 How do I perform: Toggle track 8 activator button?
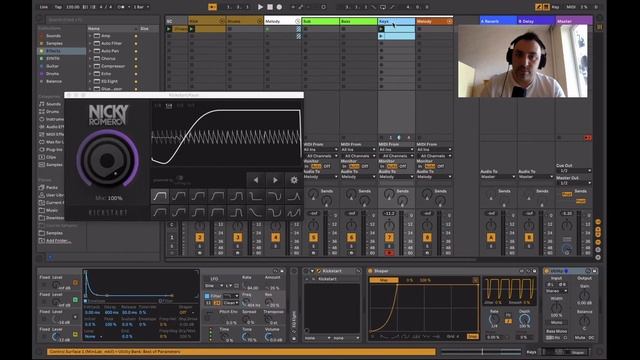427,238
